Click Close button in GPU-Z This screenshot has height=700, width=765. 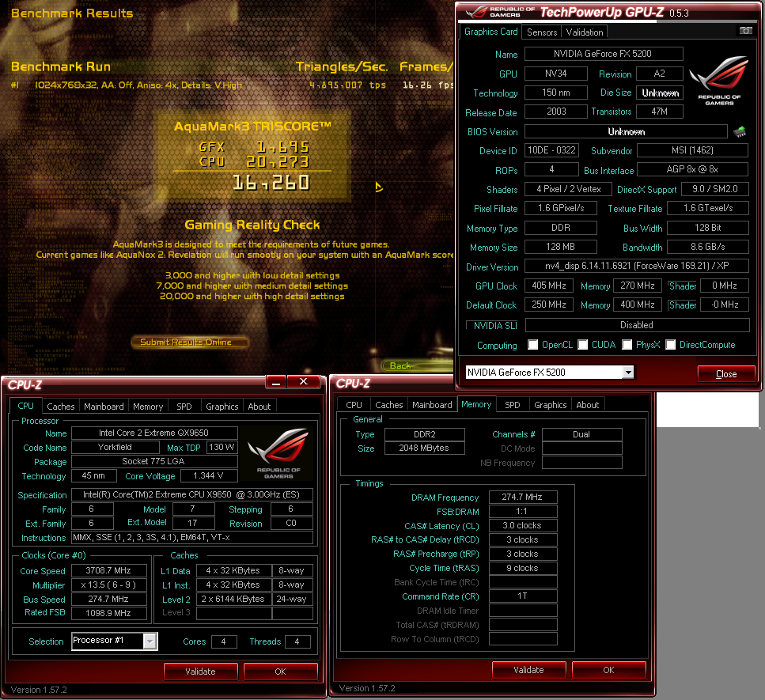tap(726, 373)
